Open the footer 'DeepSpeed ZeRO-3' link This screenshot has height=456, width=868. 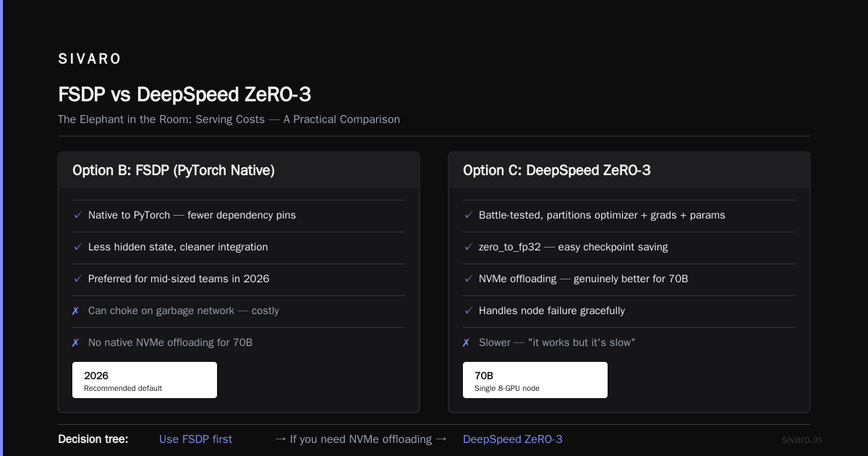pyautogui.click(x=513, y=439)
